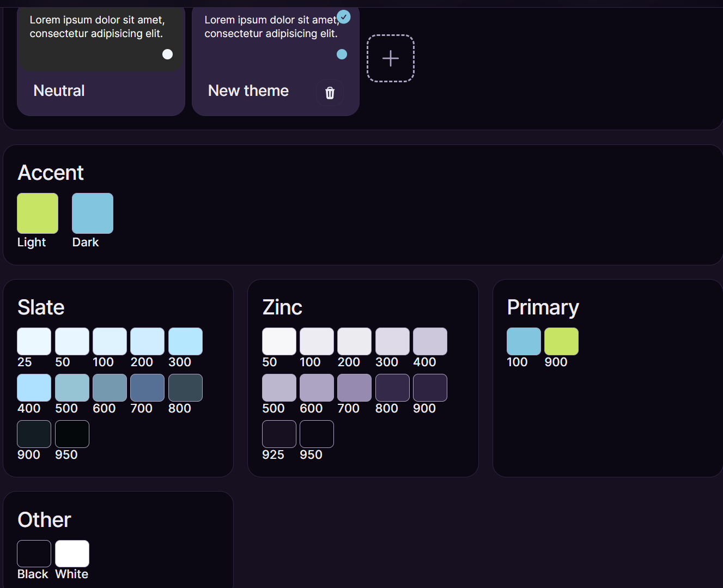Click the Zinc 50 swatch
Image resolution: width=723 pixels, height=588 pixels.
tap(279, 341)
